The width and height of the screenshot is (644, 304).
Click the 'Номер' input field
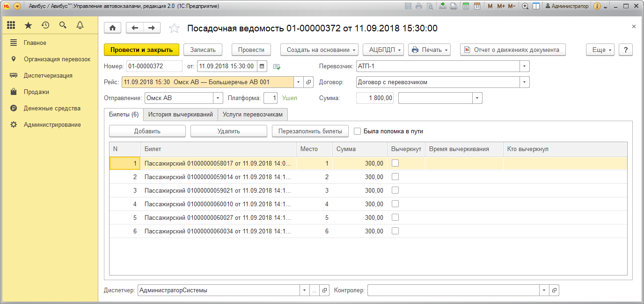tap(154, 66)
